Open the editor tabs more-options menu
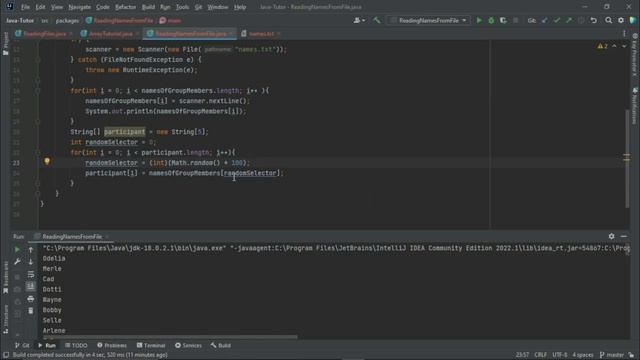 point(624,34)
